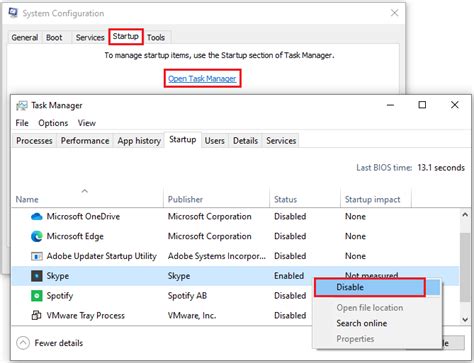Click the sort arrow above Name column
The width and height of the screenshot is (474, 363).
85,191
